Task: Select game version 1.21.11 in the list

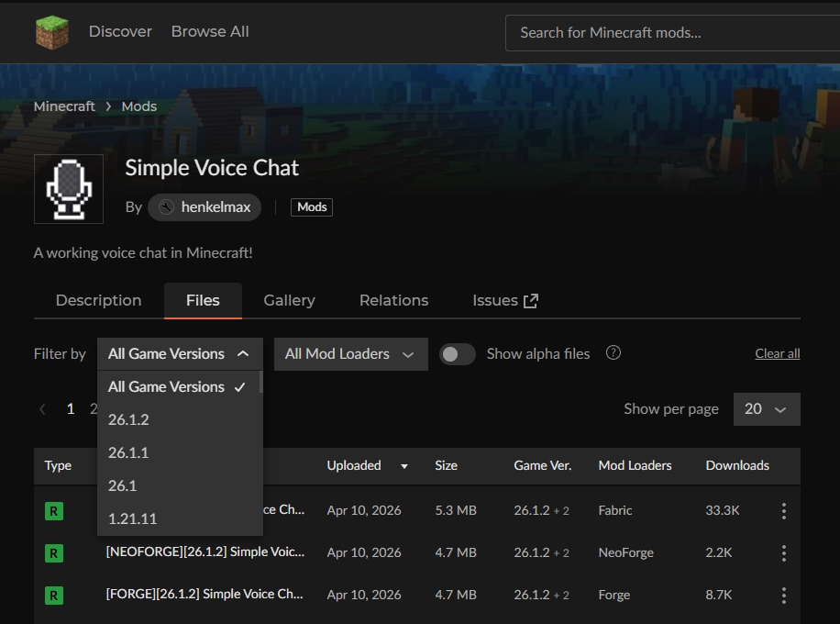Action: click(x=132, y=518)
